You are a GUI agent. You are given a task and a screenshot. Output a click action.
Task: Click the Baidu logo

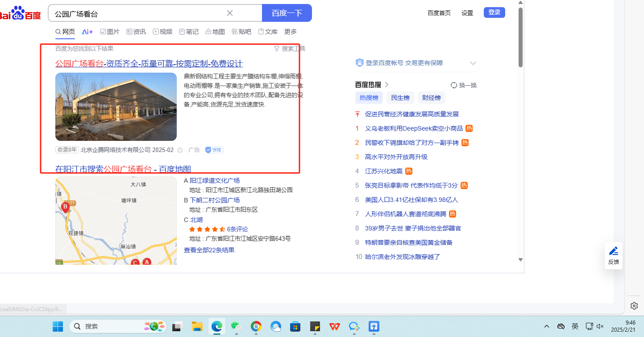click(20, 13)
